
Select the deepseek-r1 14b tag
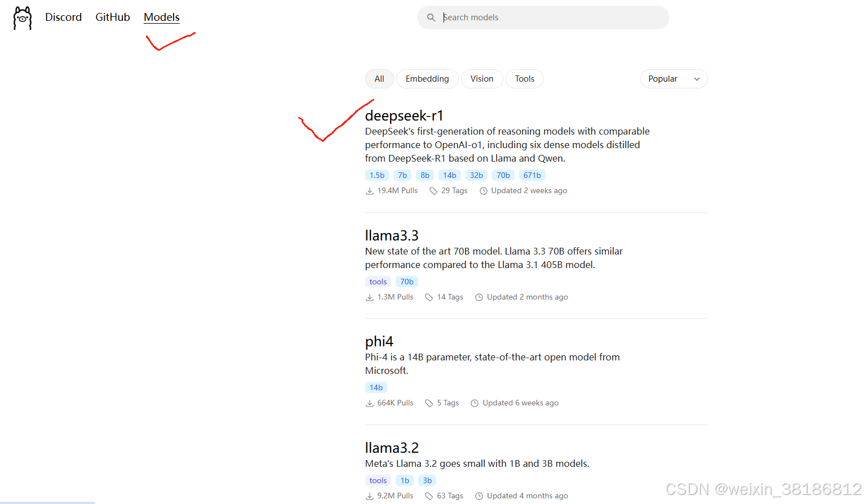450,175
